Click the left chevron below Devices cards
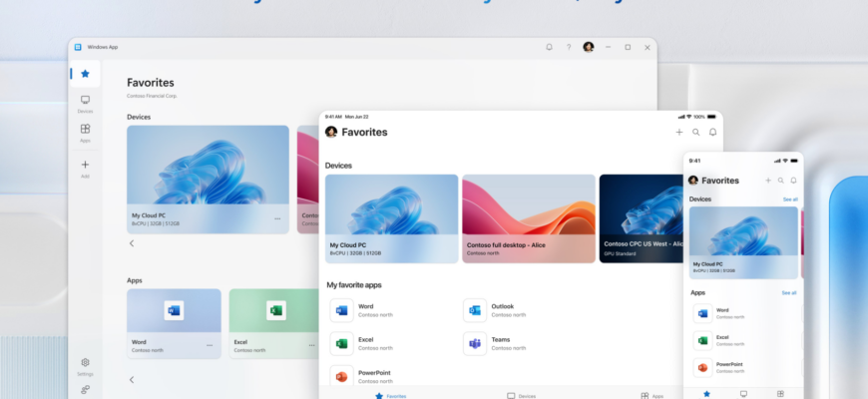 tap(132, 243)
